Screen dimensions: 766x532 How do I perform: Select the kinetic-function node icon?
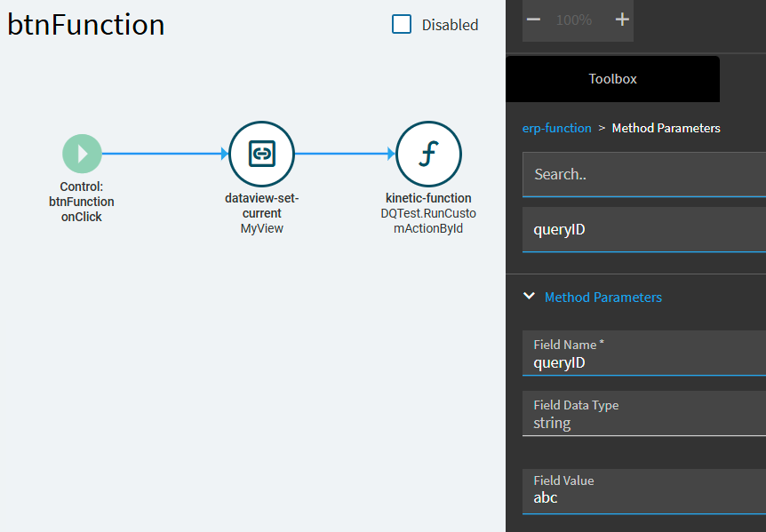428,154
